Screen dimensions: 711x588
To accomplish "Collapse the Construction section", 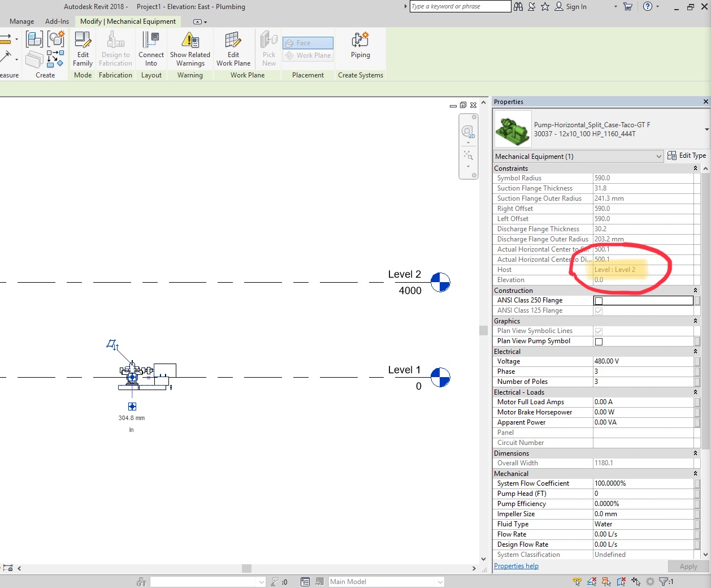I will coord(695,291).
